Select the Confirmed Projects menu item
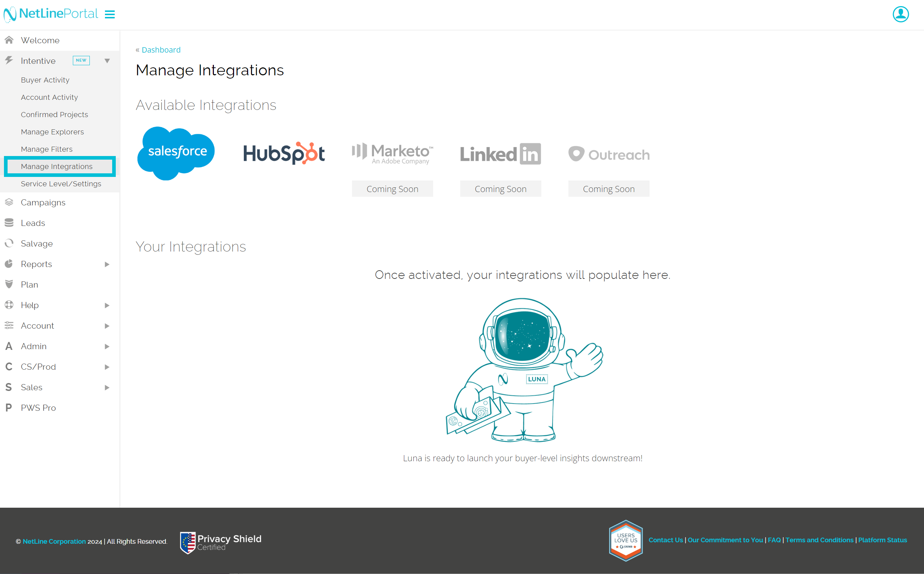 click(x=54, y=114)
